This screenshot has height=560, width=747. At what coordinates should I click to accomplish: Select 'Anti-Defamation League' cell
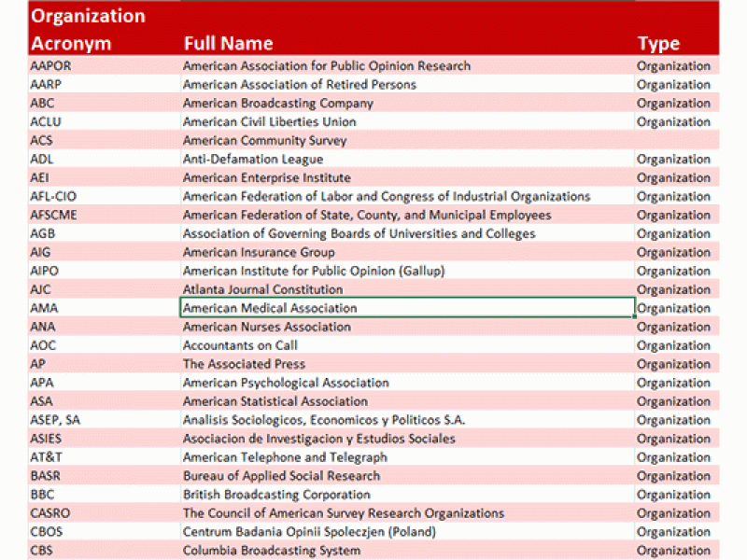coord(407,159)
